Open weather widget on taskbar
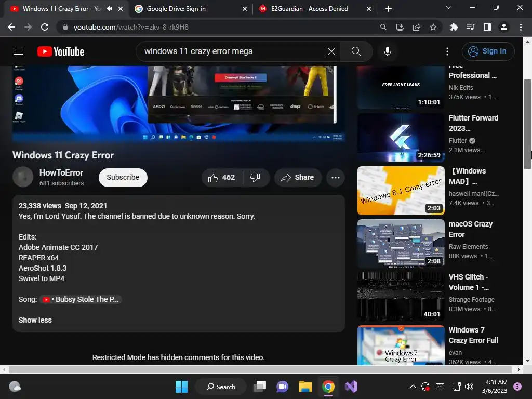This screenshot has width=532, height=399. 15,387
